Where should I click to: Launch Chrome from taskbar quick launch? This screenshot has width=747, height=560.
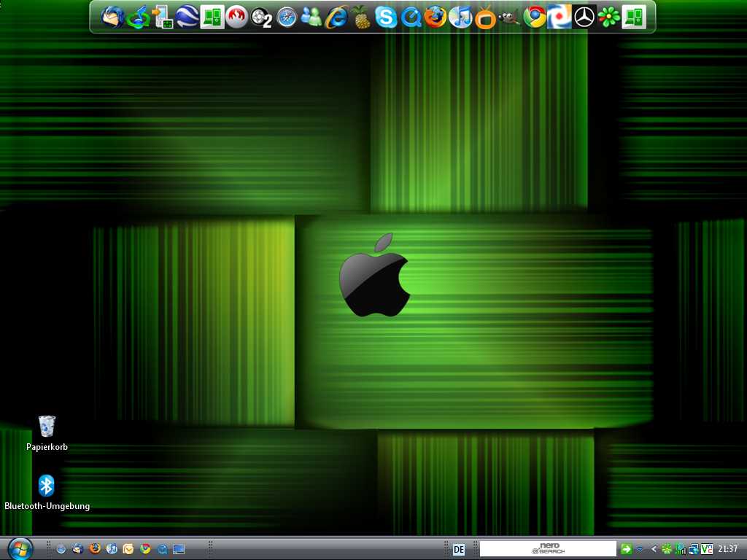click(145, 549)
